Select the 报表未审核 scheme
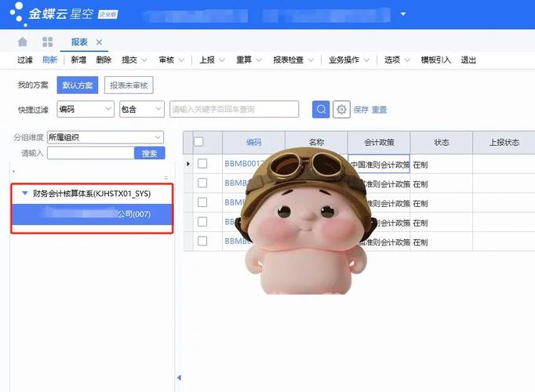The image size is (535, 392). [x=129, y=85]
